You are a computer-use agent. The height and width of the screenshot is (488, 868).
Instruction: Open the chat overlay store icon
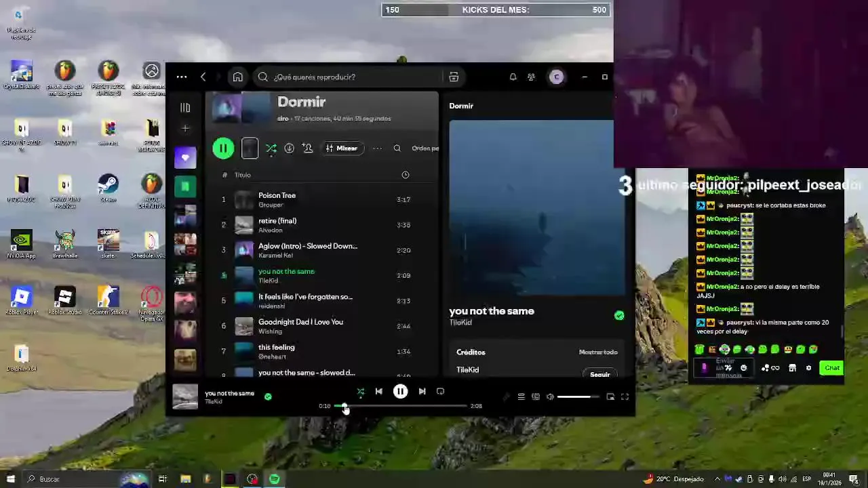[x=792, y=368]
